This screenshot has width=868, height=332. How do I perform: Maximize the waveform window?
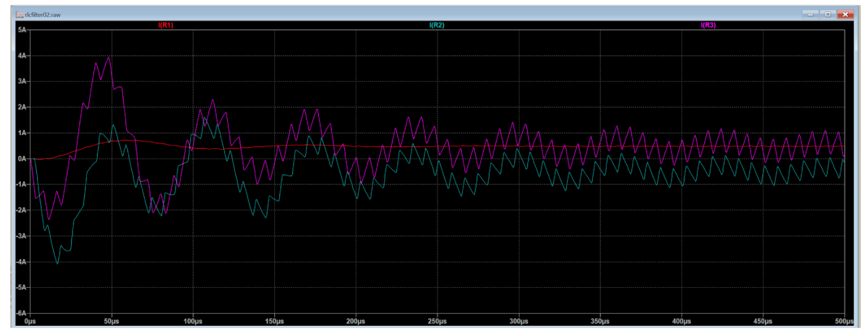pyautogui.click(x=827, y=13)
